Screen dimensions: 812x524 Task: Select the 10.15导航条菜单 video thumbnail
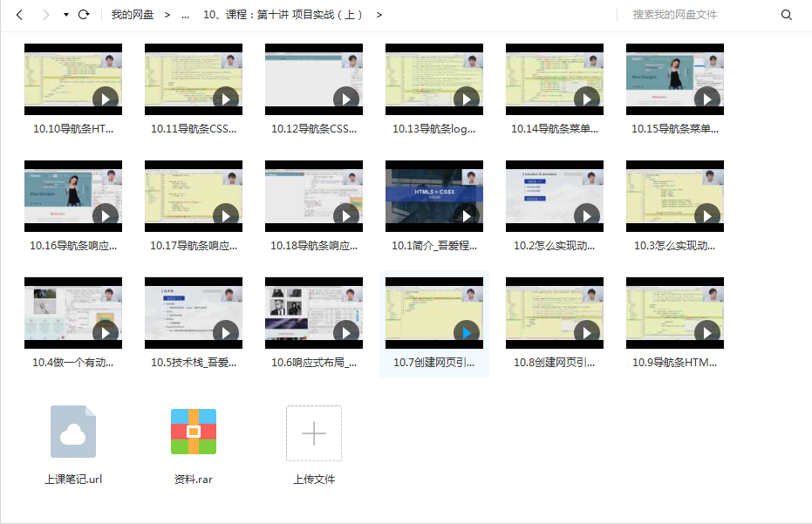coord(675,79)
